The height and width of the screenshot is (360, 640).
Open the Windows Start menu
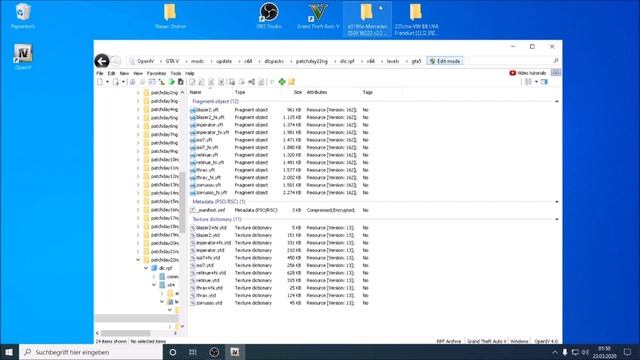click(9, 352)
